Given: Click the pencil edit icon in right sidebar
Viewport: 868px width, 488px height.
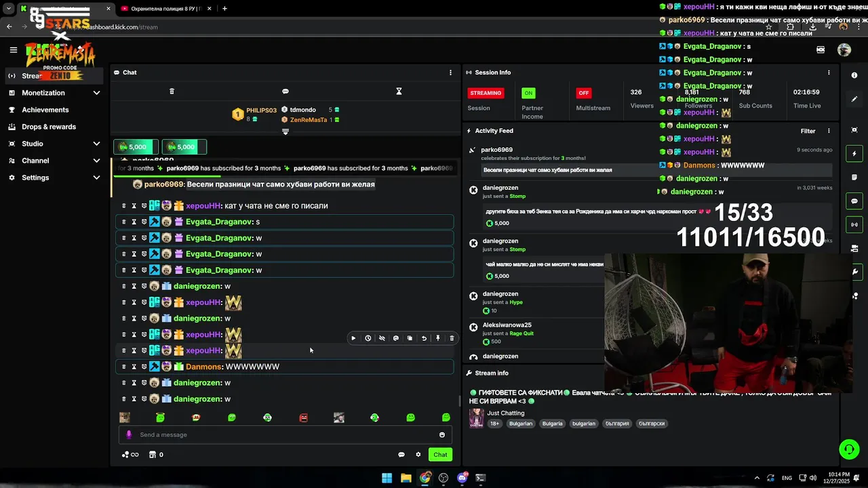Looking at the screenshot, I should coord(854,99).
